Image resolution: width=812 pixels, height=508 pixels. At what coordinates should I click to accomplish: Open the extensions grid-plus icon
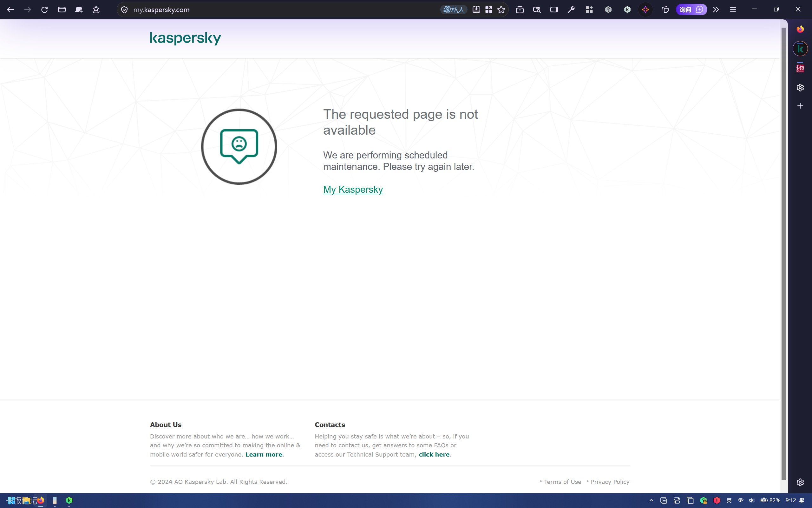point(589,10)
